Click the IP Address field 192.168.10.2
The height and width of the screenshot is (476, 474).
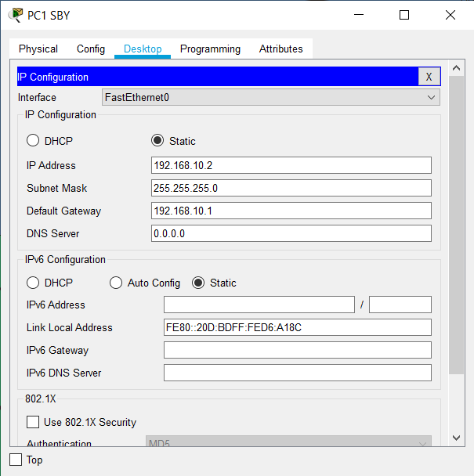tap(291, 165)
